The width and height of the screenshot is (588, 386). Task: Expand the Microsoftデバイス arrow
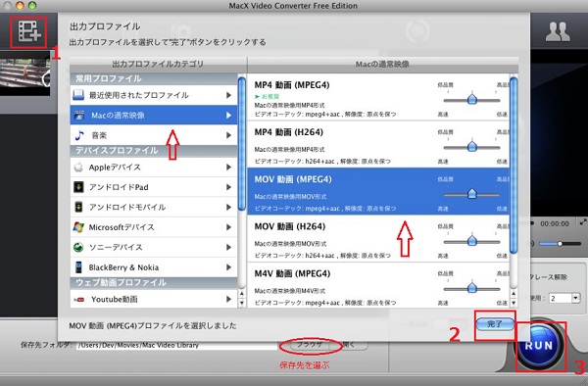(228, 227)
